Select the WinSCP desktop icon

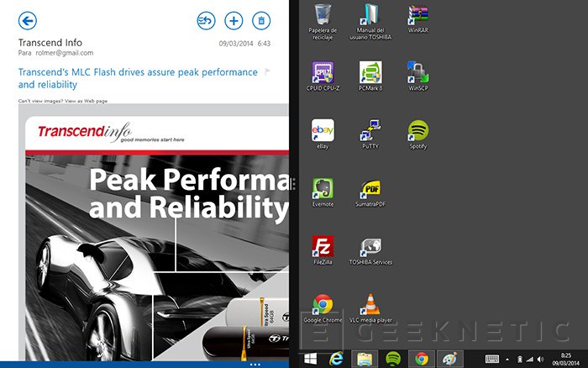pyautogui.click(x=418, y=76)
